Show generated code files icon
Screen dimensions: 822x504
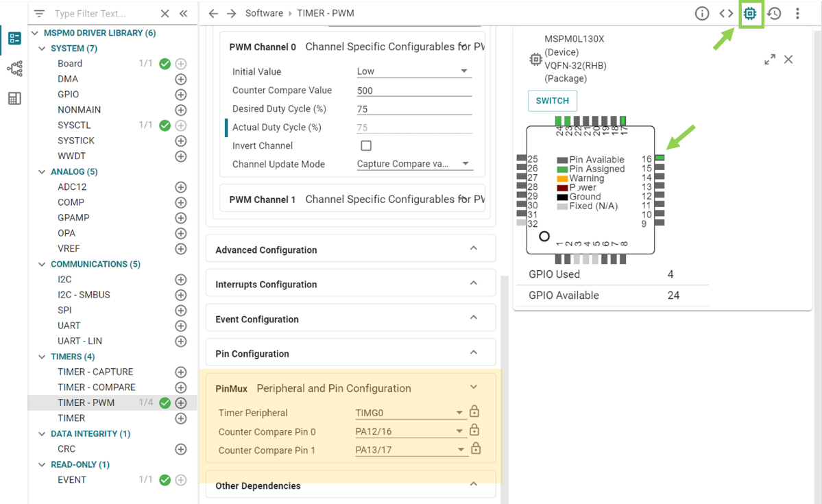click(726, 14)
